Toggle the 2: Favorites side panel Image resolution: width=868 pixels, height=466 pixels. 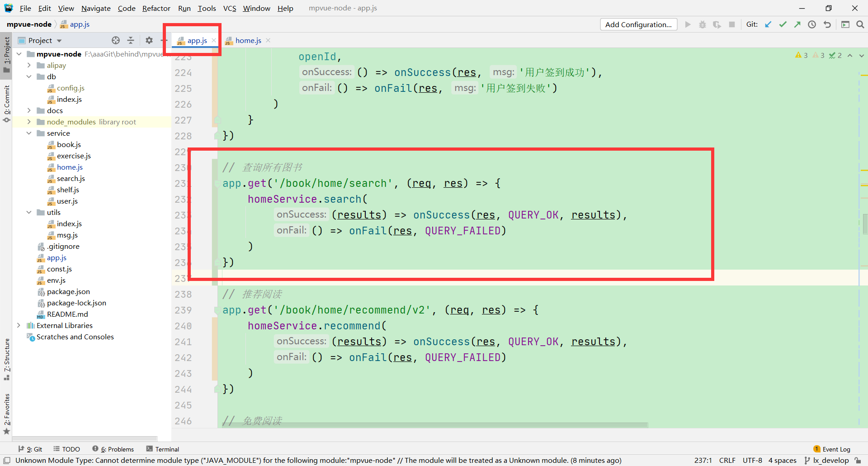[x=6, y=414]
